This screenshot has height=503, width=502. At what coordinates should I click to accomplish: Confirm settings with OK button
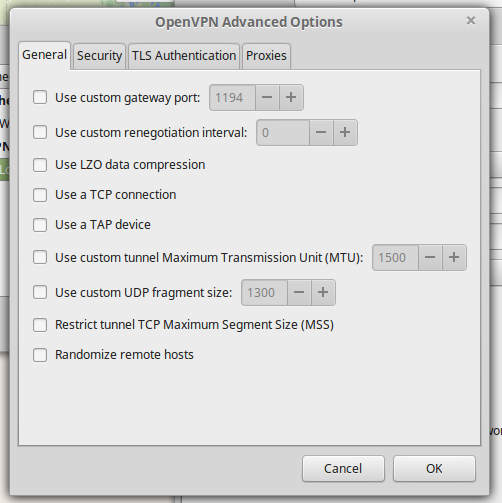pyautogui.click(x=434, y=468)
